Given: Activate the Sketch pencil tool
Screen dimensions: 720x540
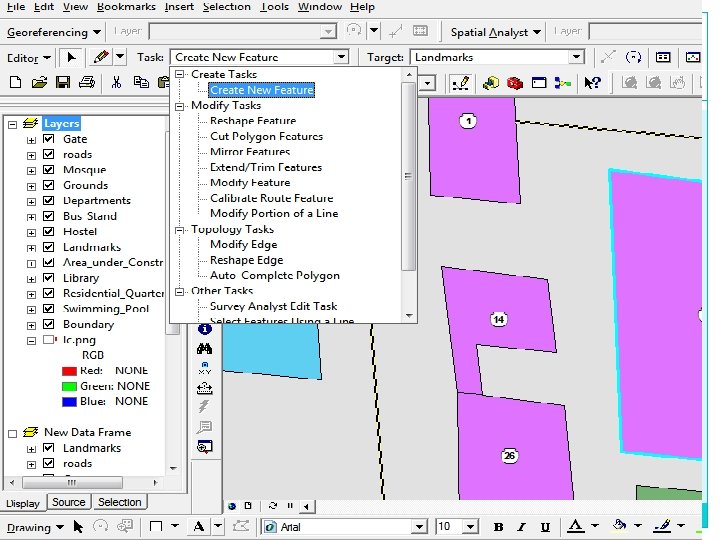Looking at the screenshot, I should click(x=101, y=57).
